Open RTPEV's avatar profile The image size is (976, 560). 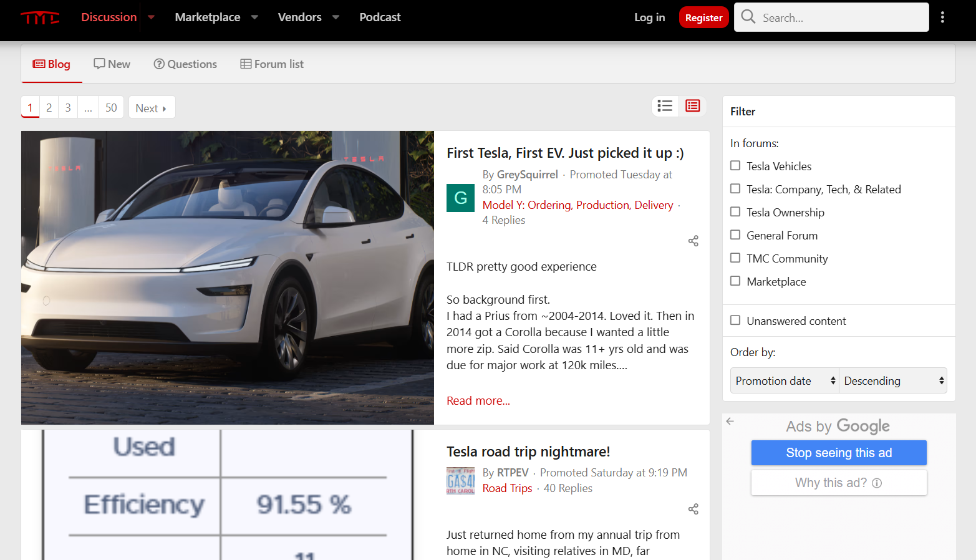pyautogui.click(x=460, y=481)
